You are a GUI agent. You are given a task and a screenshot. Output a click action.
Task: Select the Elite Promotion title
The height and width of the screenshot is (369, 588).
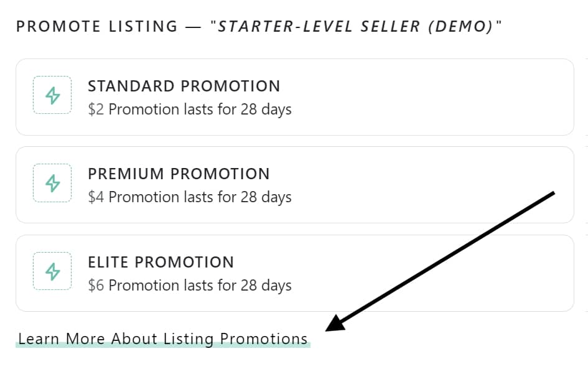(x=161, y=262)
